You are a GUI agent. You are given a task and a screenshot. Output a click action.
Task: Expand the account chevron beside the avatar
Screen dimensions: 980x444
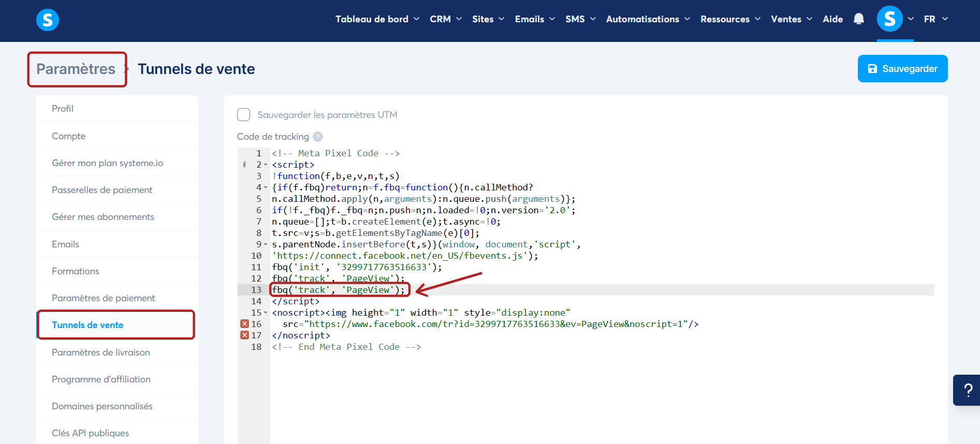click(x=911, y=19)
